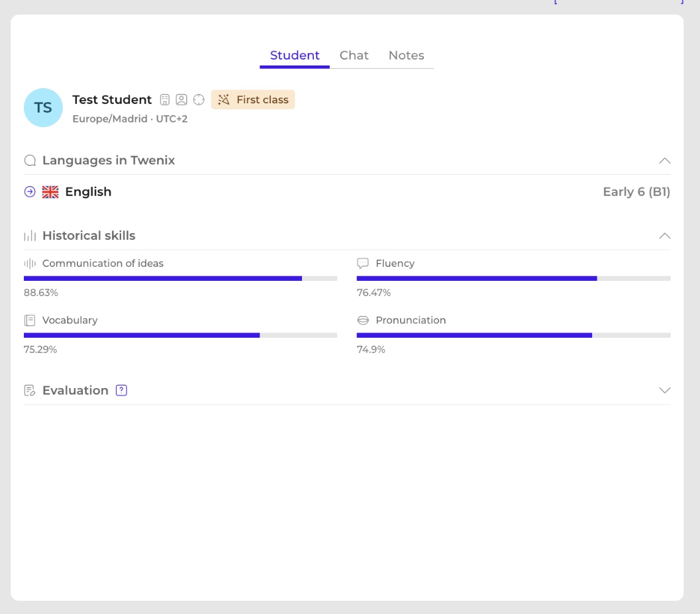Open the Evaluation help question mark icon

pyautogui.click(x=121, y=390)
